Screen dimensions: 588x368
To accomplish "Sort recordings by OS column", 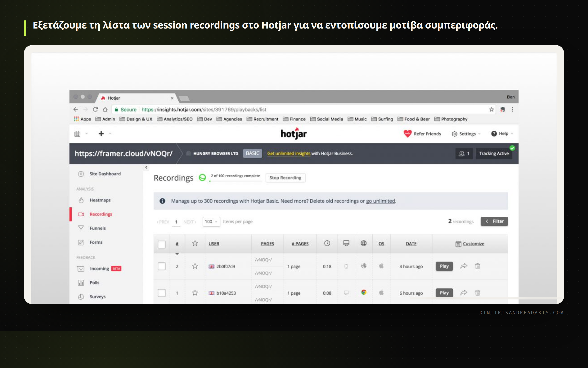I will click(381, 244).
